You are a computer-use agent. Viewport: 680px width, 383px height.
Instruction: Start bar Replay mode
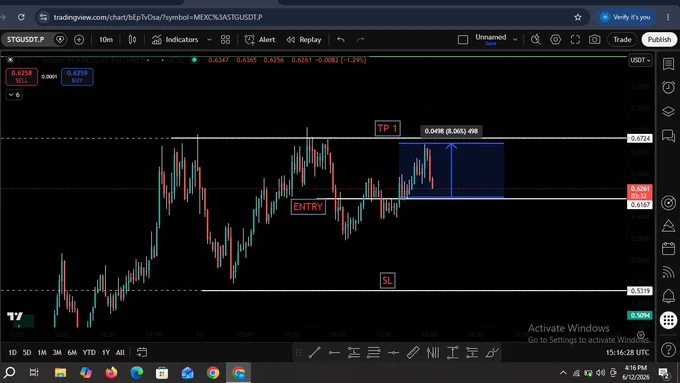[304, 39]
